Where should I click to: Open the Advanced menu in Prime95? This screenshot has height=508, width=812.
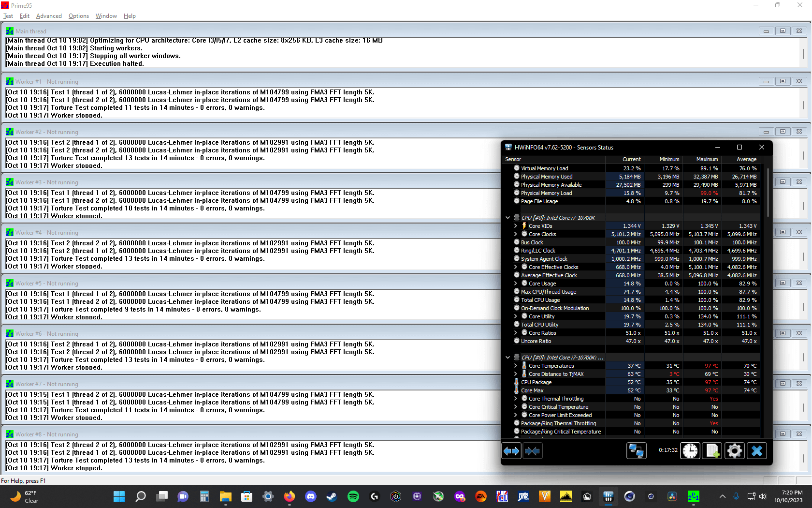click(49, 16)
